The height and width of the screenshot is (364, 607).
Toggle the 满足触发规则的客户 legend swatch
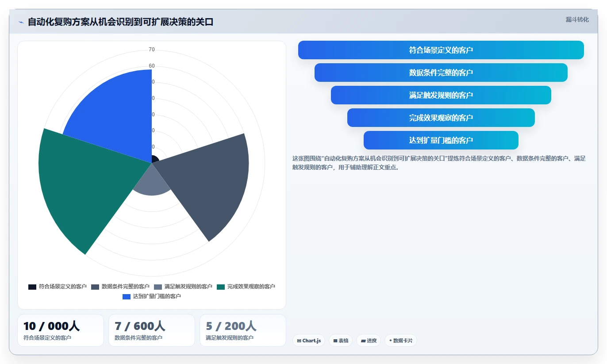point(158,287)
